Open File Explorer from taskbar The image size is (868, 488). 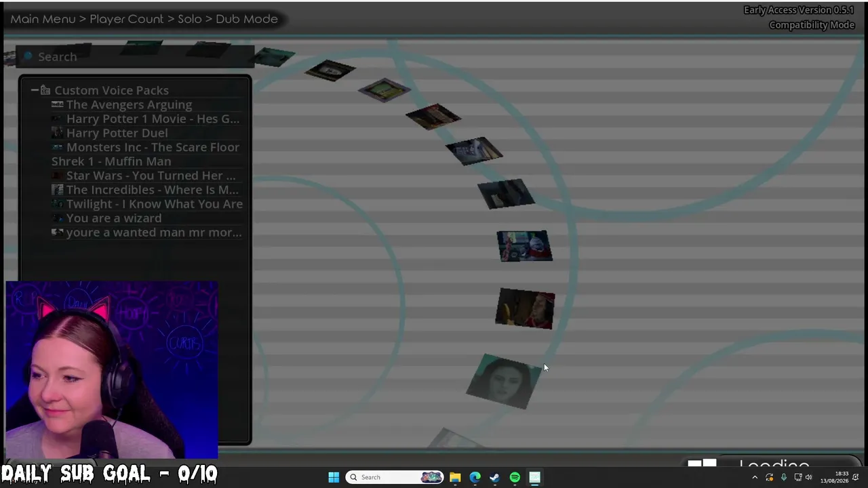[455, 477]
